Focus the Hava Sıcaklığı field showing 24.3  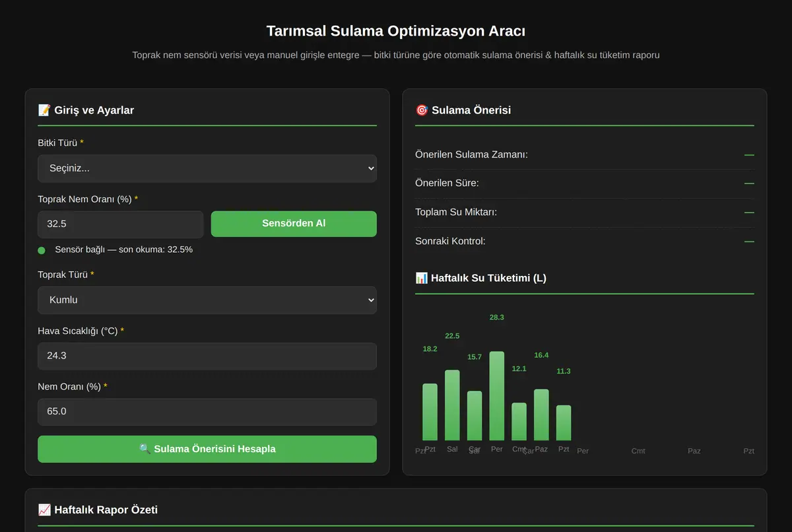207,356
